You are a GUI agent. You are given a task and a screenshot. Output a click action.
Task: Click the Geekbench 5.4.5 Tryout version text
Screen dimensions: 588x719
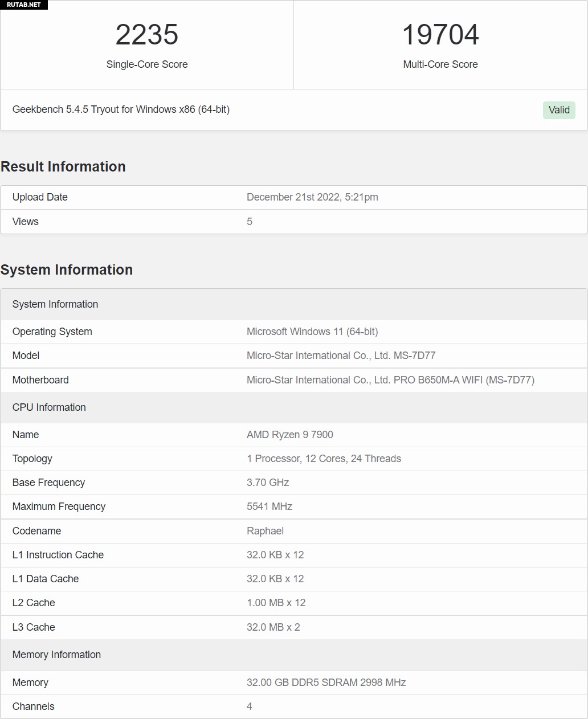click(x=121, y=109)
